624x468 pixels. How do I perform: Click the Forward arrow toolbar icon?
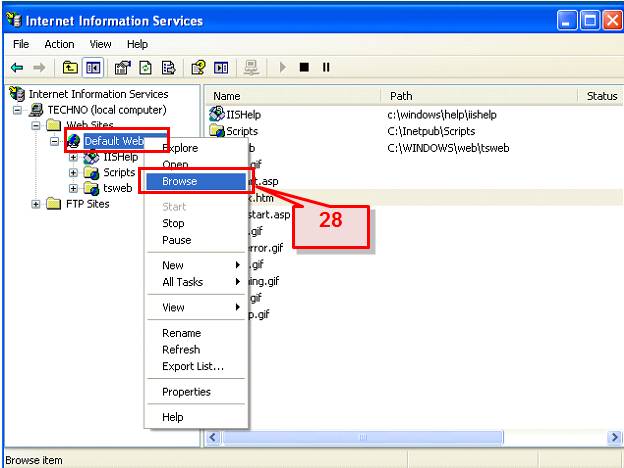[39, 68]
